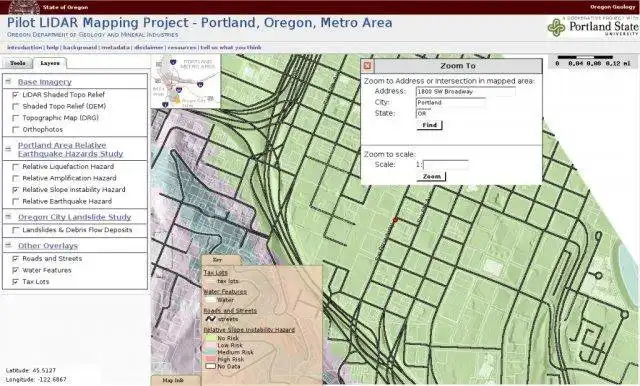The height and width of the screenshot is (386, 640).
Task: Uncheck Tax Lots overlay
Action: [x=16, y=282]
